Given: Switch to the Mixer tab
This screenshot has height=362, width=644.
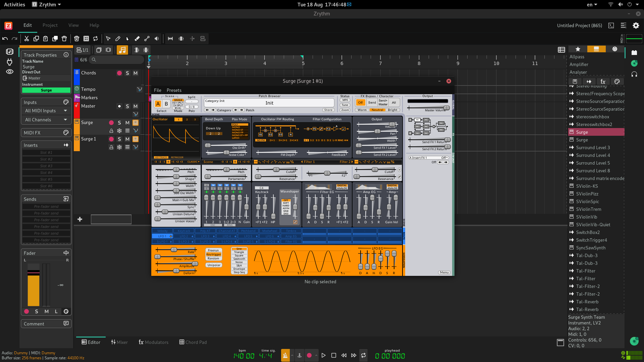Looking at the screenshot, I should [x=119, y=342].
